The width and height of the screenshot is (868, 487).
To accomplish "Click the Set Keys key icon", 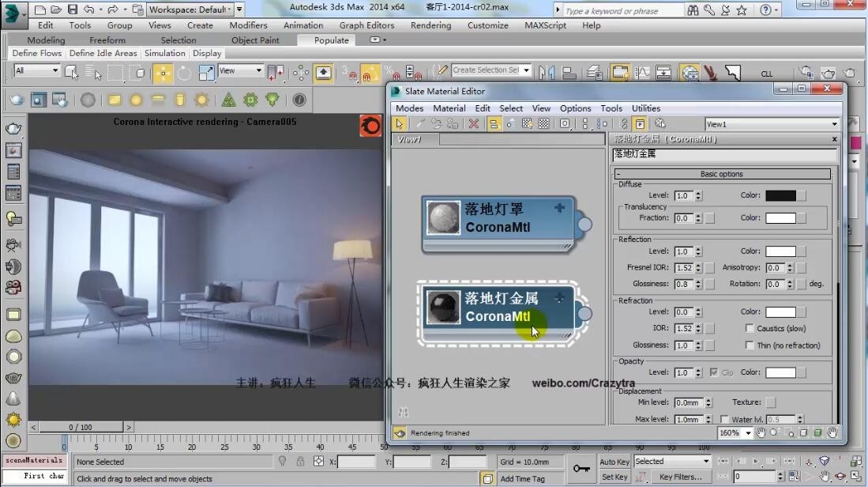I will pos(581,469).
